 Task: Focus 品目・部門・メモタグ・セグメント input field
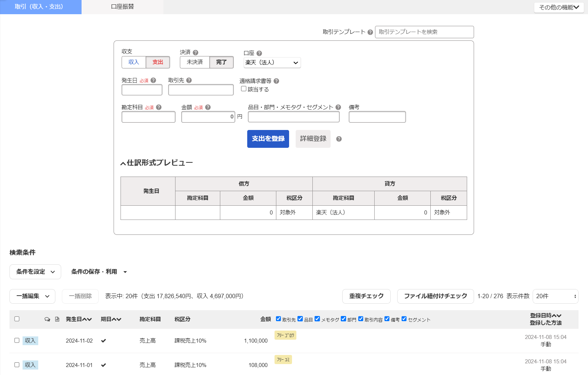point(294,117)
